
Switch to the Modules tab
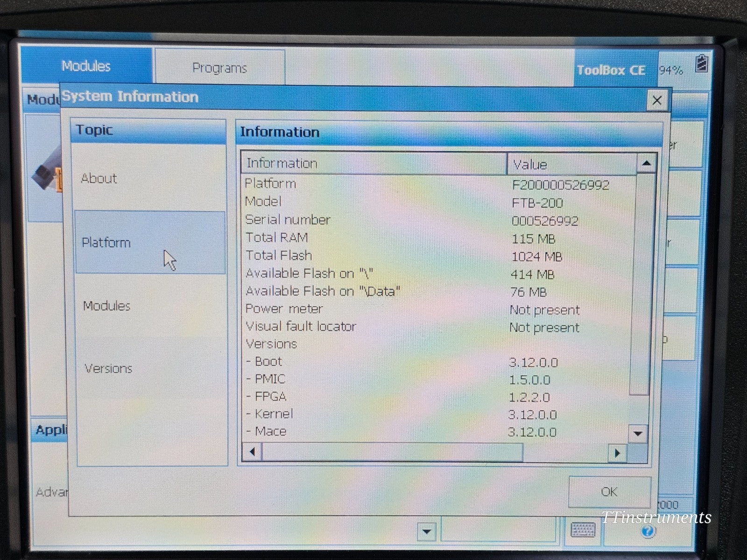coord(86,66)
